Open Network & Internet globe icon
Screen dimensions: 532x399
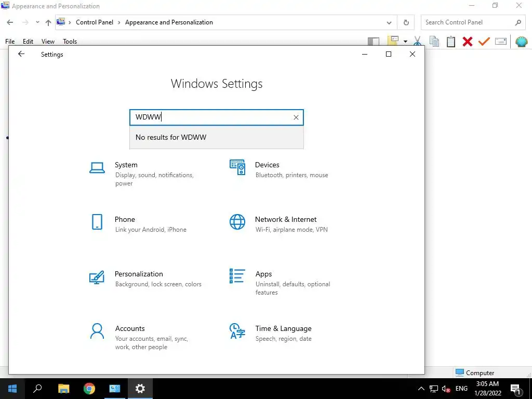tap(237, 222)
